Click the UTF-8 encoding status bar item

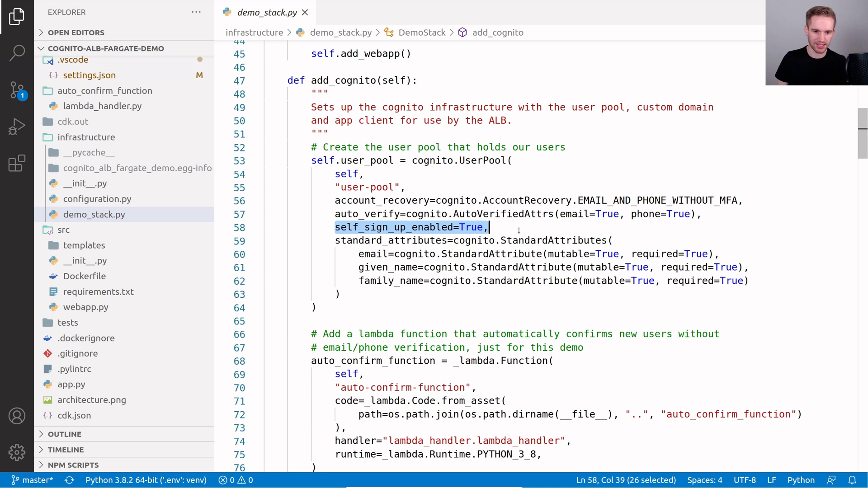pyautogui.click(x=745, y=480)
